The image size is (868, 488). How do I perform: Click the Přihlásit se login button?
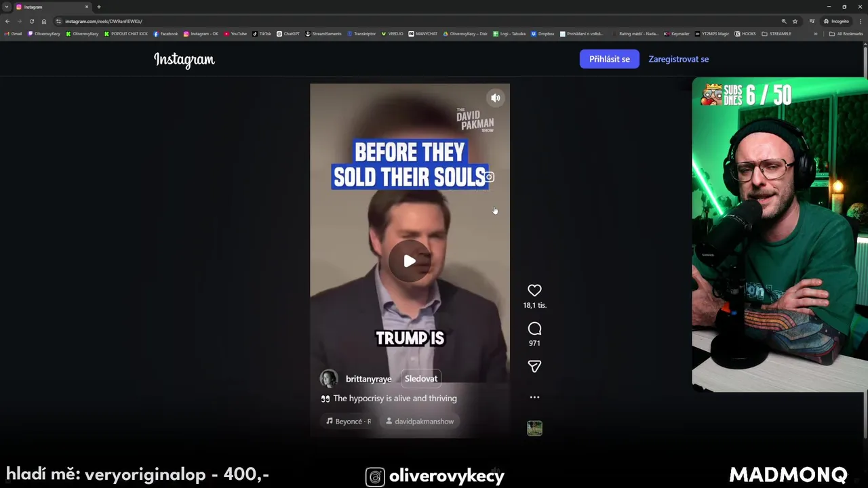[609, 59]
